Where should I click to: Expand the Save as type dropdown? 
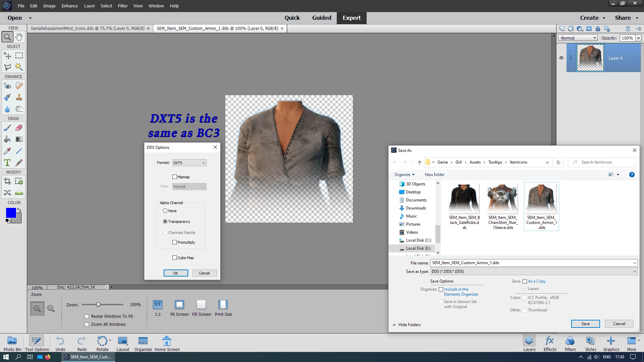pos(534,271)
